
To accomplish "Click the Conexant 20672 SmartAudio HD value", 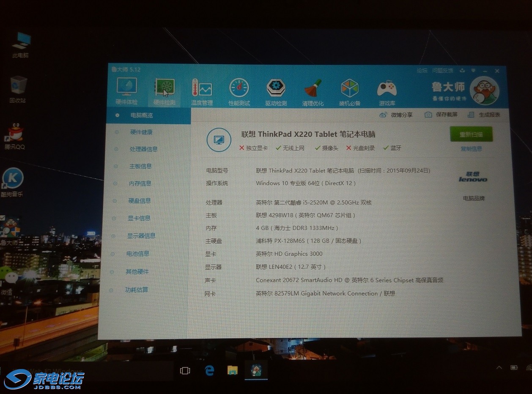I will pos(350,280).
